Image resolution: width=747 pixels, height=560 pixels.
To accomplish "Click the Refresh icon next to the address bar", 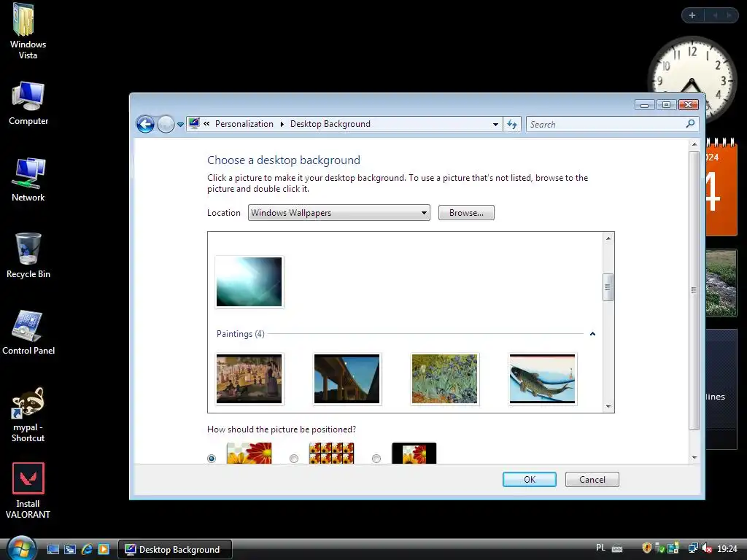I will (512, 124).
